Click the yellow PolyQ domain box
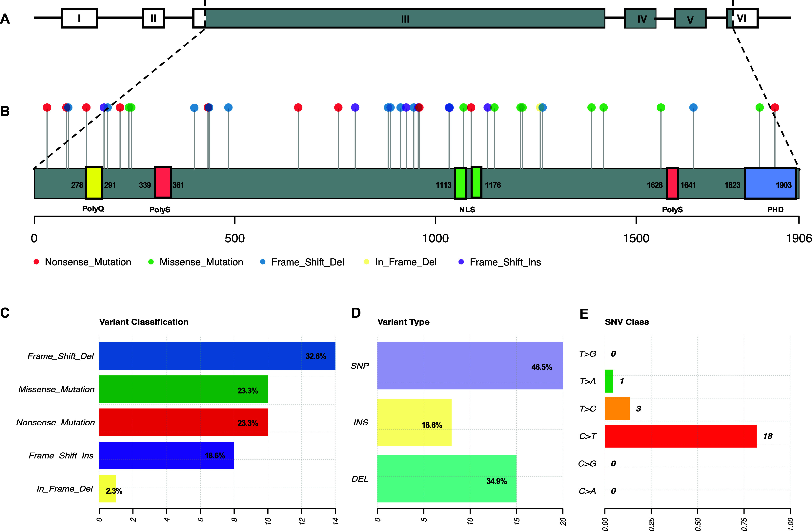 [94, 183]
